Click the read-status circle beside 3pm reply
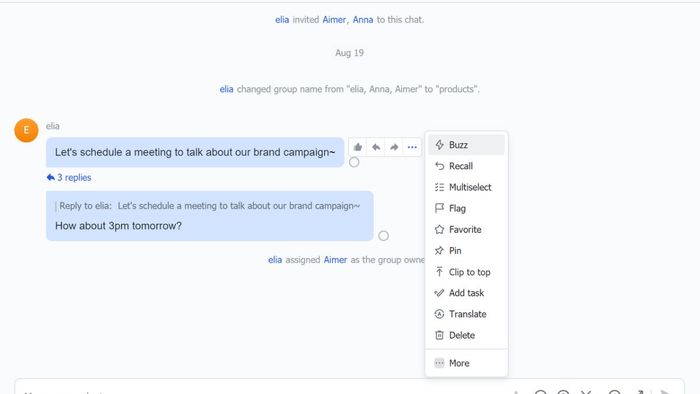Screen dimensions: 700x394 click(383, 236)
